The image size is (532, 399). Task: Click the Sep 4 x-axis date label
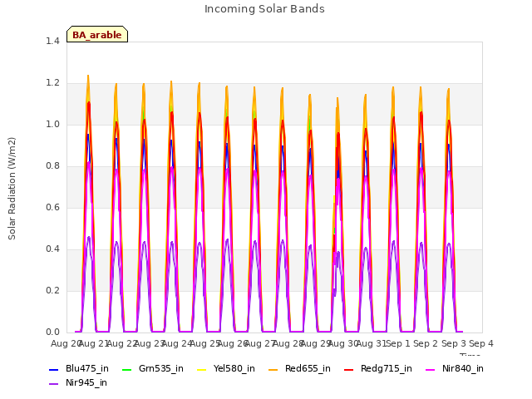pyautogui.click(x=481, y=343)
